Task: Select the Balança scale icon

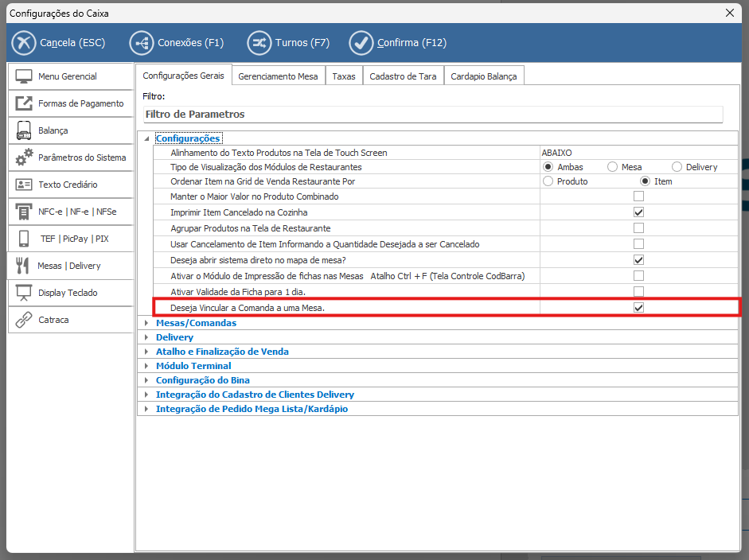Action: click(24, 130)
